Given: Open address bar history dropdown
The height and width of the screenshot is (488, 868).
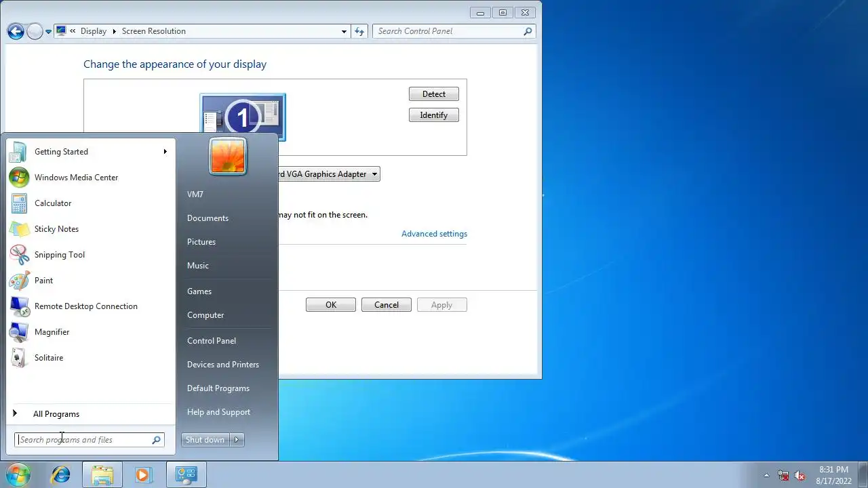Looking at the screenshot, I should point(344,31).
